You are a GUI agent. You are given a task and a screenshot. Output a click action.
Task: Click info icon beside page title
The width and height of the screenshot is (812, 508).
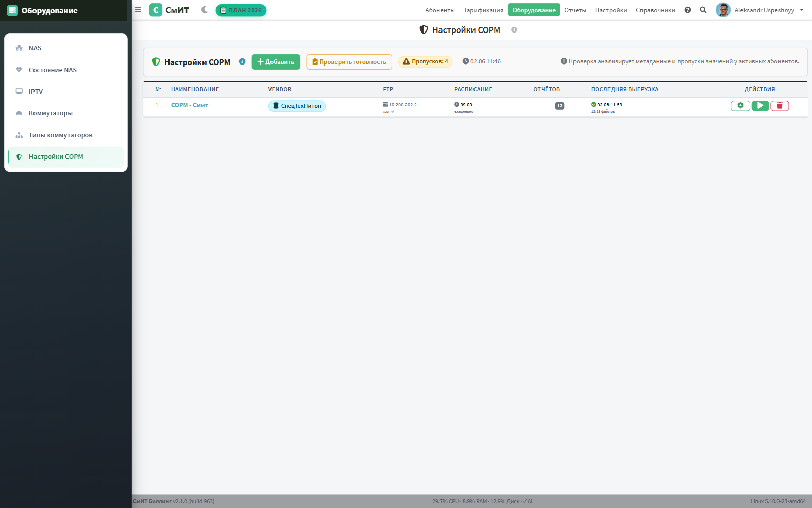(x=514, y=30)
